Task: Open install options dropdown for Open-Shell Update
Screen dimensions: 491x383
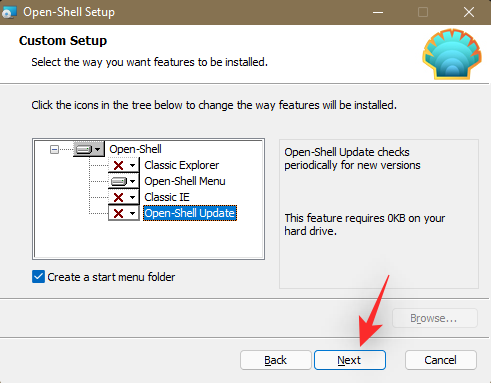Action: [x=132, y=213]
